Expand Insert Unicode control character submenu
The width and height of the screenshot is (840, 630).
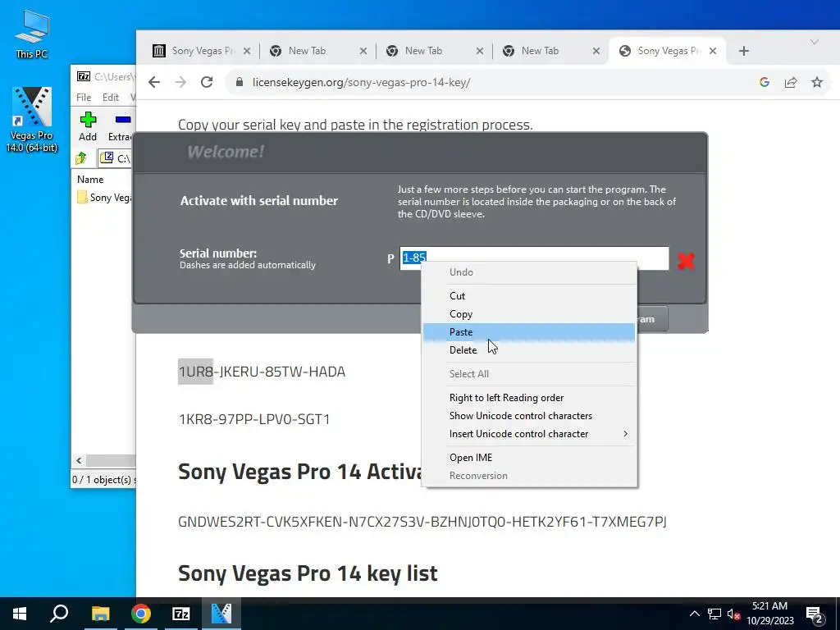click(x=529, y=434)
